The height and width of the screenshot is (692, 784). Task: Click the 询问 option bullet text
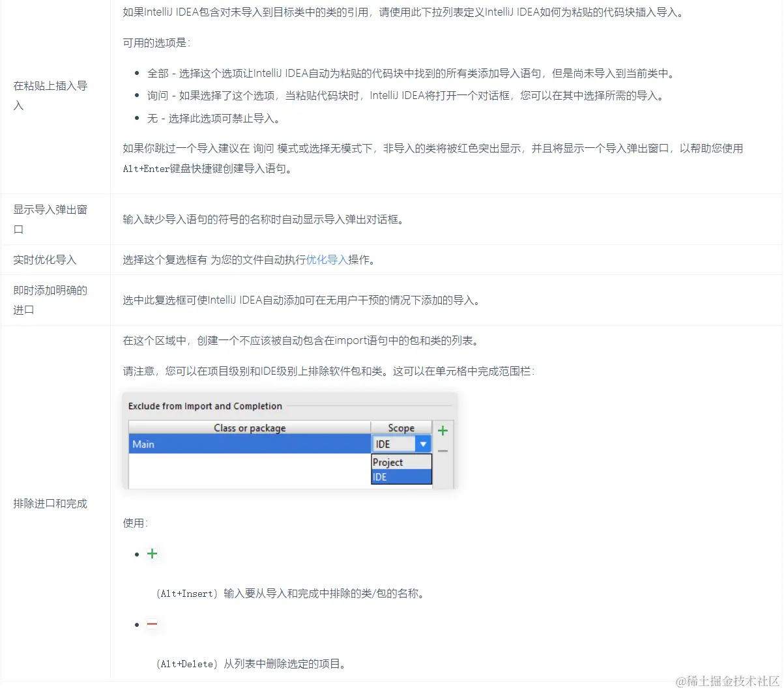tap(407, 96)
